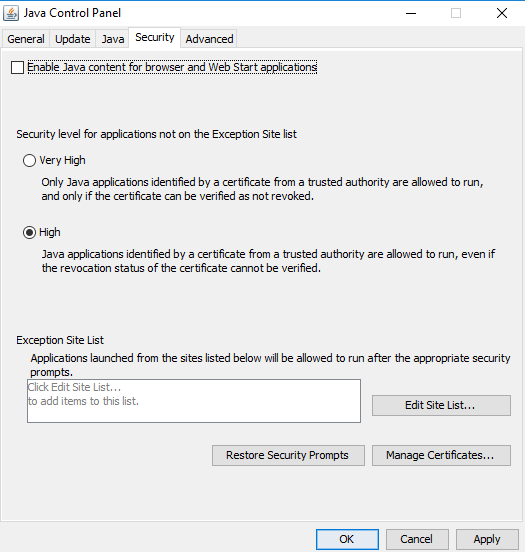Open the Update tab
Viewport: 525px width, 552px height.
(x=73, y=39)
